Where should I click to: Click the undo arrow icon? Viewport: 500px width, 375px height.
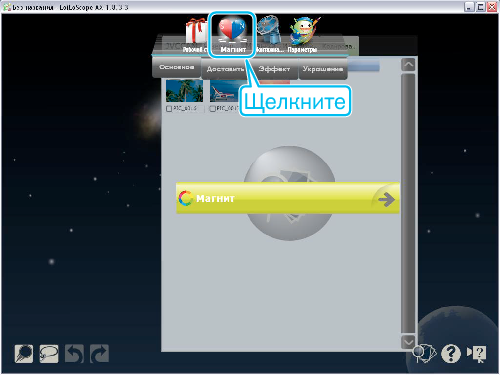point(74,353)
